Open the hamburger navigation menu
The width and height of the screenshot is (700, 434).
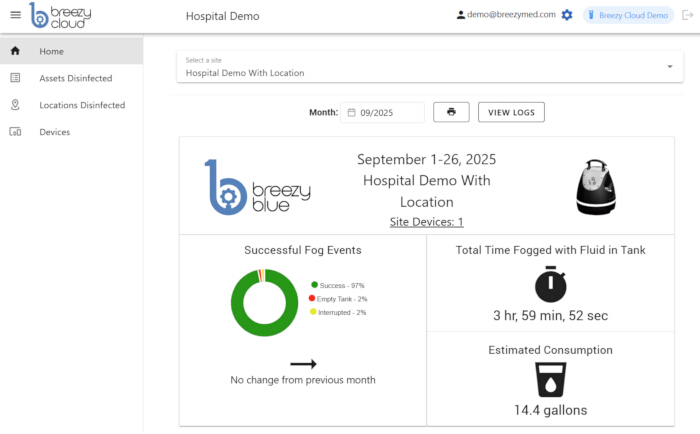16,15
